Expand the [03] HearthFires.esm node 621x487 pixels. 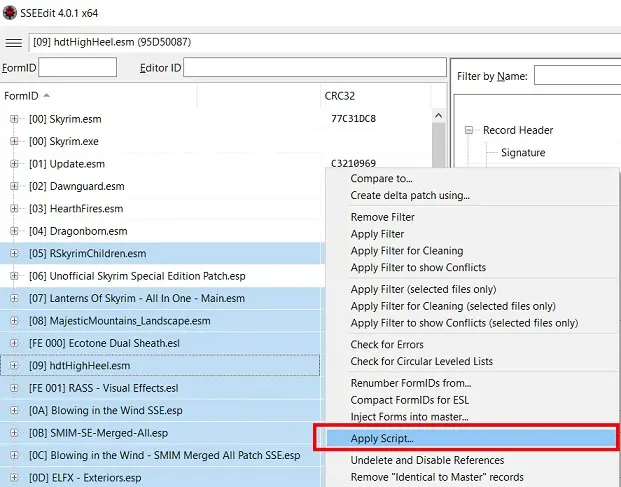pyautogui.click(x=14, y=208)
